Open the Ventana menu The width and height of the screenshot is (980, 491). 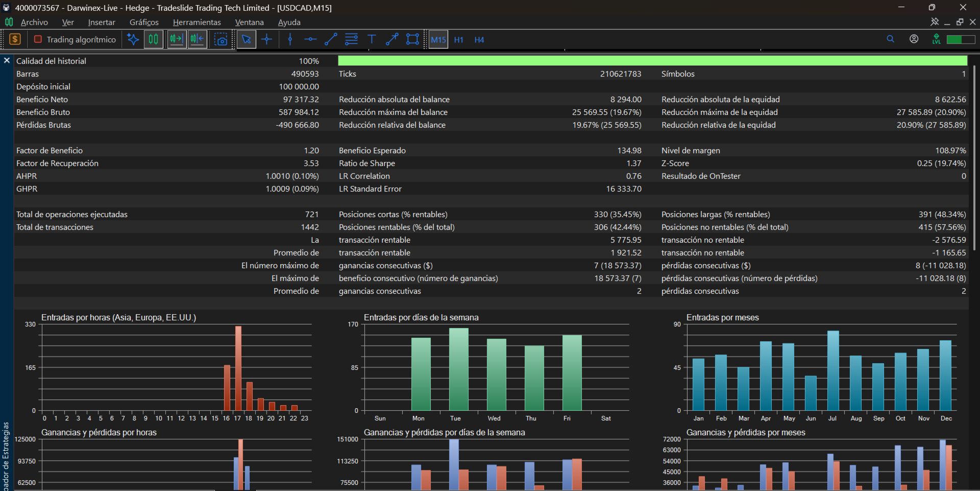click(x=249, y=22)
